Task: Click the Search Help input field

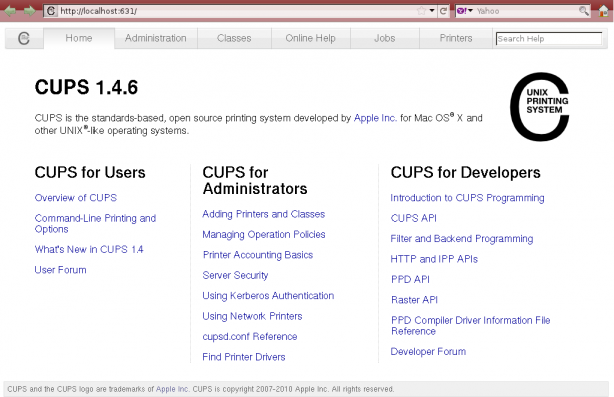Action: 549,39
